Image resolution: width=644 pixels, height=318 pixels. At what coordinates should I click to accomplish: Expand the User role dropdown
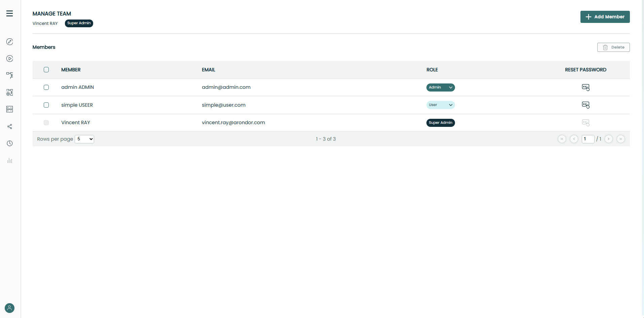[x=441, y=105]
